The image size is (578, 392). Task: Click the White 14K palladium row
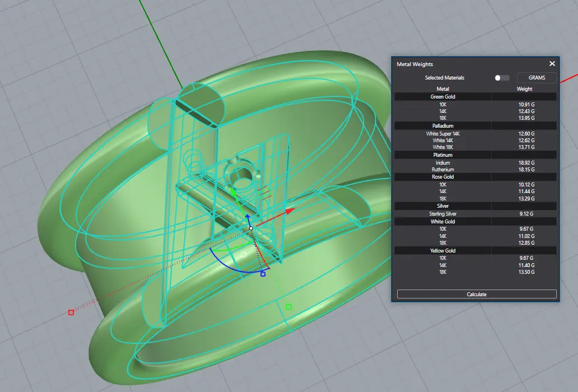tap(442, 141)
